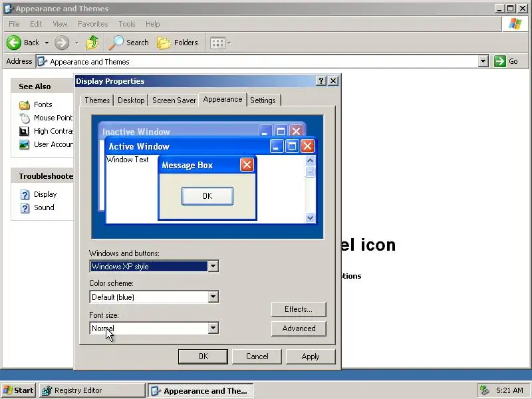
Task: Toggle the Folders pane button
Action: coord(178,43)
